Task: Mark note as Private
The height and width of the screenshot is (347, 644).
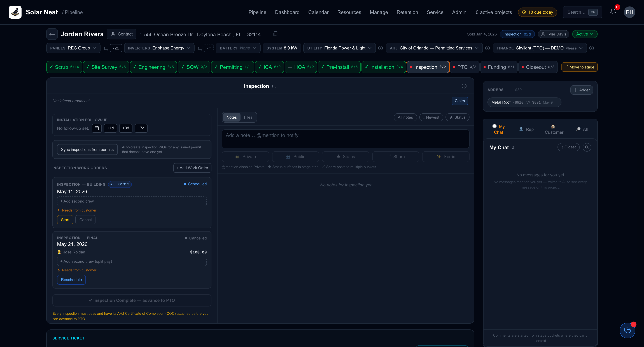Action: [245, 156]
